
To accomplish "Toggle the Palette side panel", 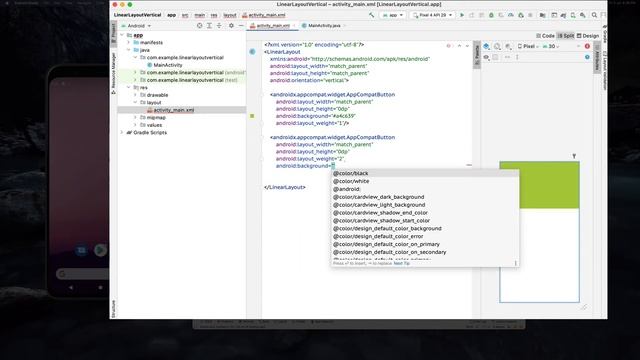I will [476, 55].
